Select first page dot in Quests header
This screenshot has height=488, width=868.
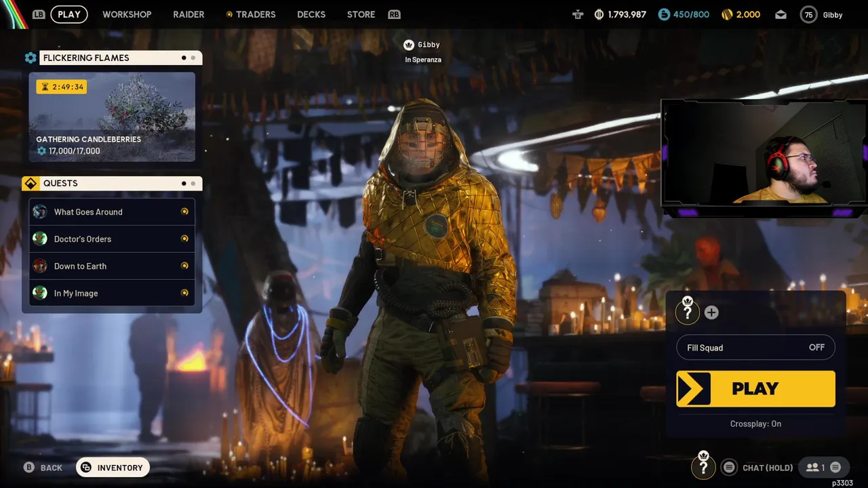[184, 184]
